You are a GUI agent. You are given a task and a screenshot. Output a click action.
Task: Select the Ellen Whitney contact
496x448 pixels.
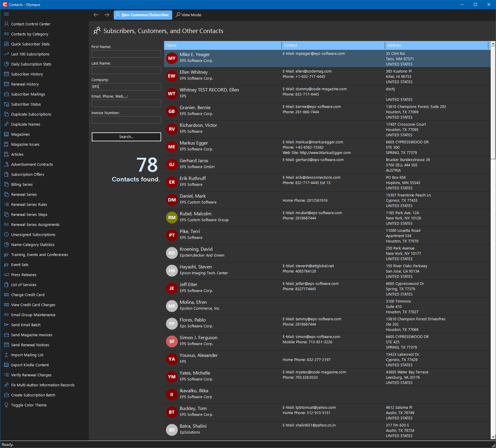[327, 76]
